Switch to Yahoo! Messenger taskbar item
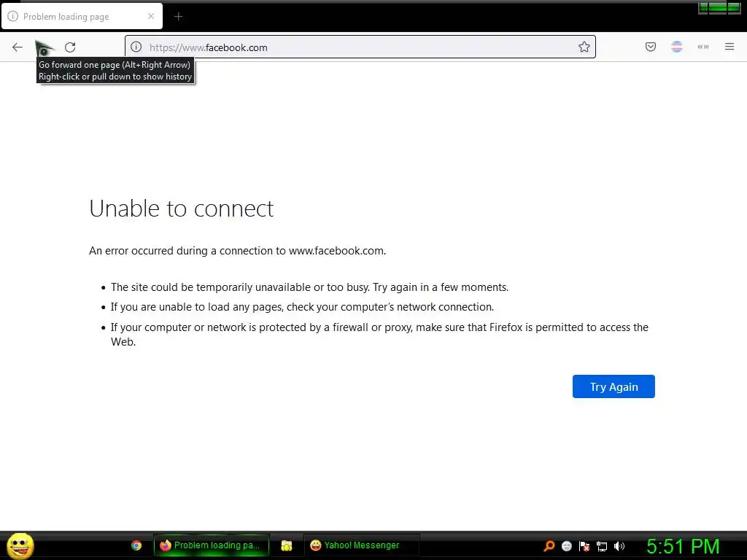The height and width of the screenshot is (560, 747). coord(362,545)
